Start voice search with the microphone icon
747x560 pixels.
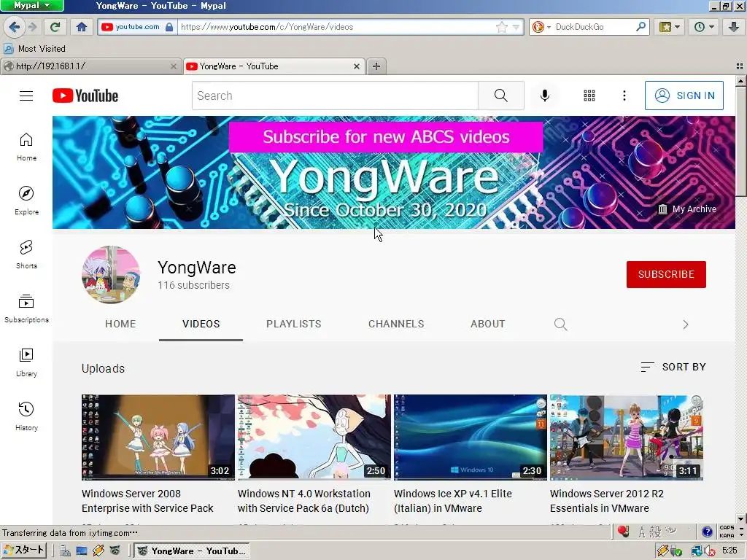pos(544,96)
